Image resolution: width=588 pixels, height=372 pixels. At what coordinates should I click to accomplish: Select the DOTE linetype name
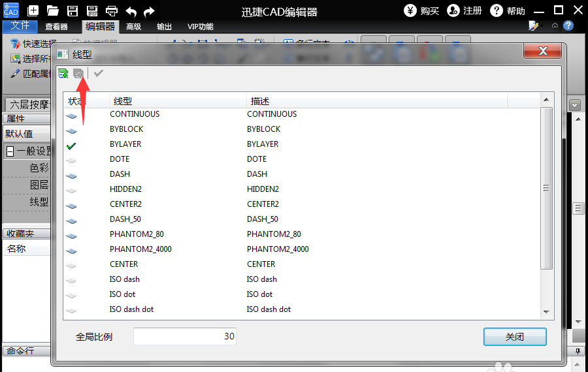(120, 159)
